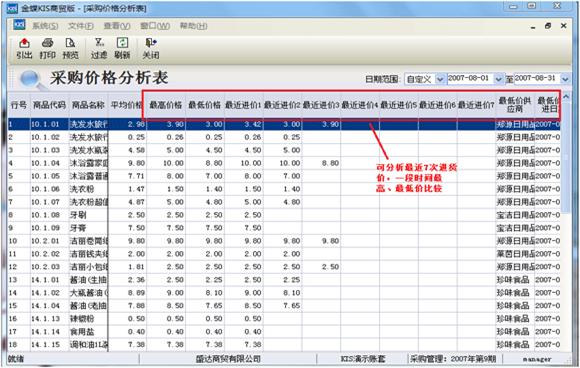
Task: Click the KIS icon in menu bar
Action: pyautogui.click(x=19, y=25)
